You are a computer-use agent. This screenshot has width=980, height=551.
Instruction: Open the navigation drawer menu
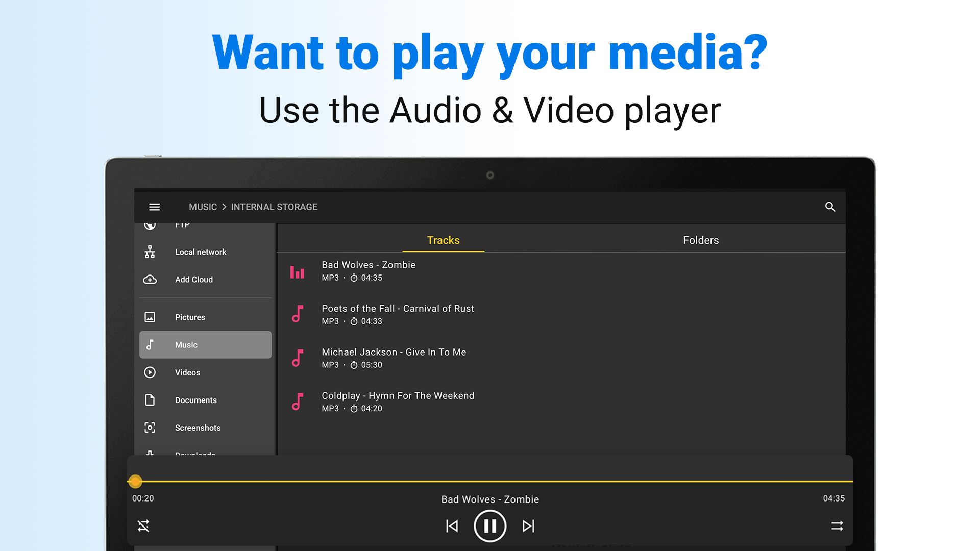(x=155, y=207)
